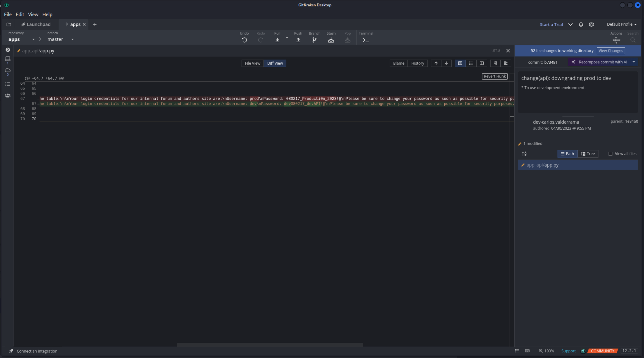
Task: Click the parent commit hash 1e84a0
Action: point(632,121)
